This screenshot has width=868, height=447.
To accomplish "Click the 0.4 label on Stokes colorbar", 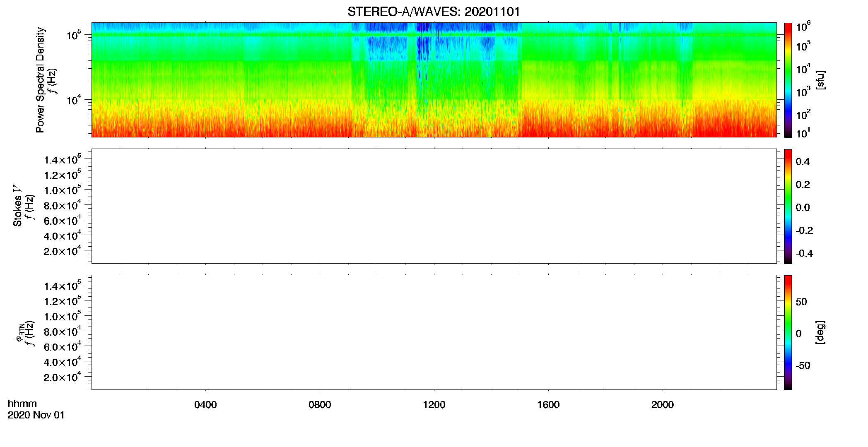I will pyautogui.click(x=803, y=162).
